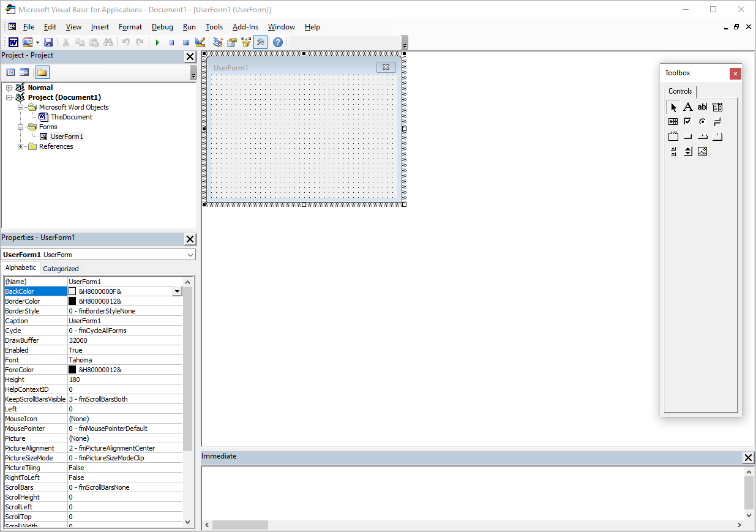Open the Object Browser toolbar icon
The height and width of the screenshot is (532, 756).
(x=246, y=42)
